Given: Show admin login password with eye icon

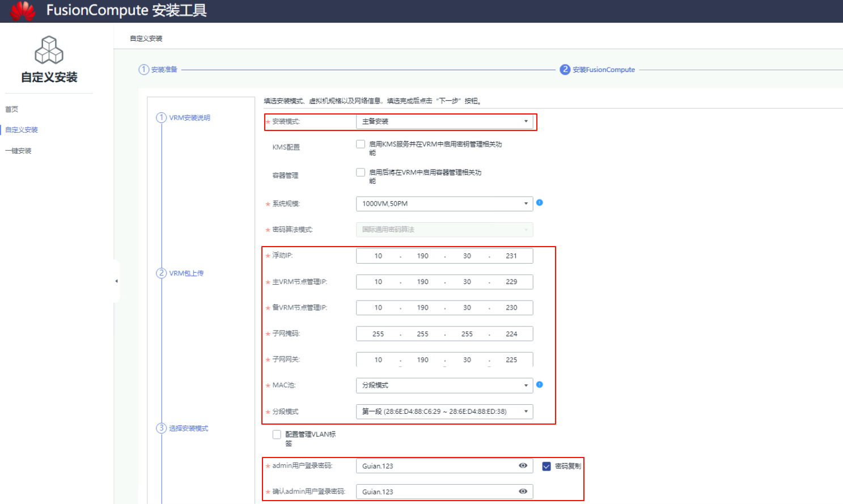Looking at the screenshot, I should pos(523,465).
